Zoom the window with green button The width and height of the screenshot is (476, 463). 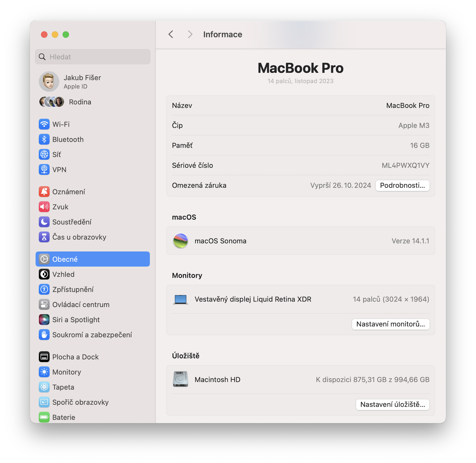tap(66, 34)
